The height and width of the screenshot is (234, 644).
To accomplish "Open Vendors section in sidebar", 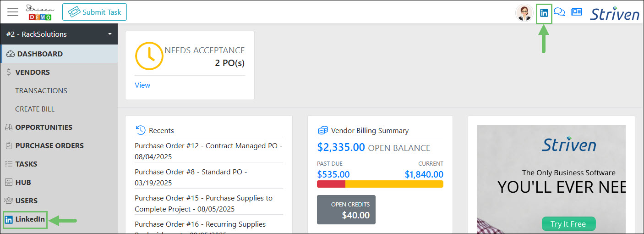I will coord(33,72).
